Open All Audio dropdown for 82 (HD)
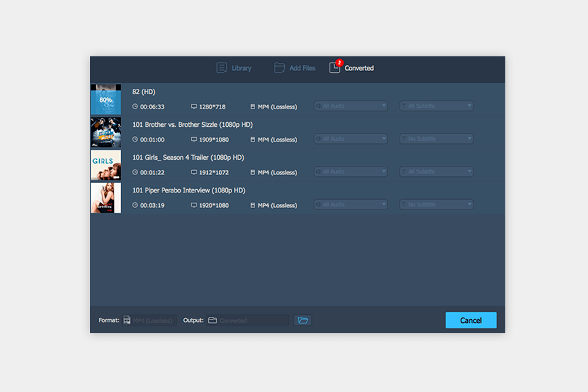This screenshot has height=392, width=588. click(x=351, y=106)
